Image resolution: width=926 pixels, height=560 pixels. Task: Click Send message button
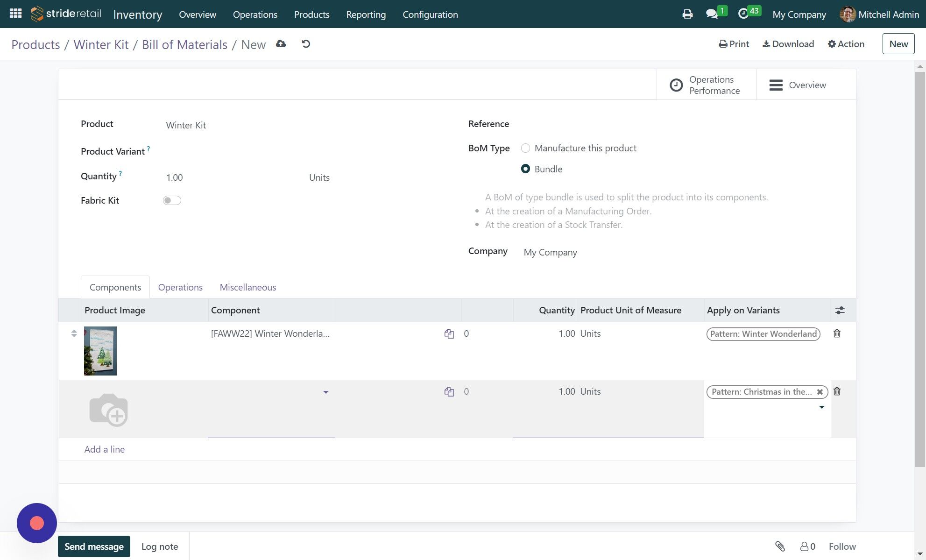[94, 546]
